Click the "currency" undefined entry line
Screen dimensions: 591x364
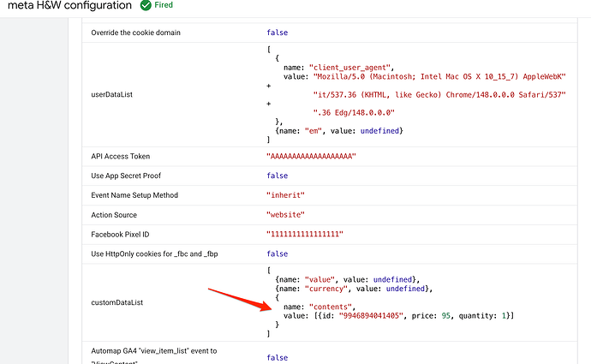(354, 289)
